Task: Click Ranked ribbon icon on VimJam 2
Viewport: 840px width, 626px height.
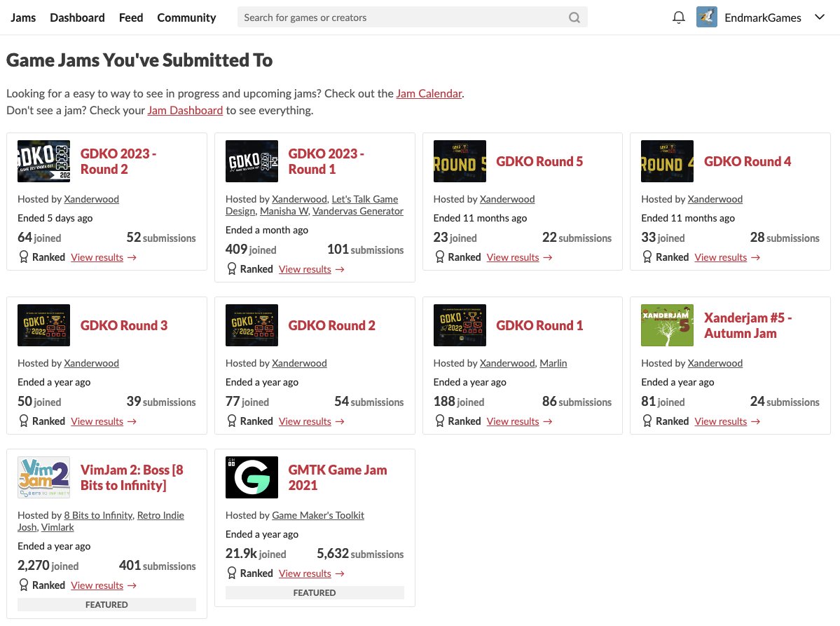Action: click(24, 585)
